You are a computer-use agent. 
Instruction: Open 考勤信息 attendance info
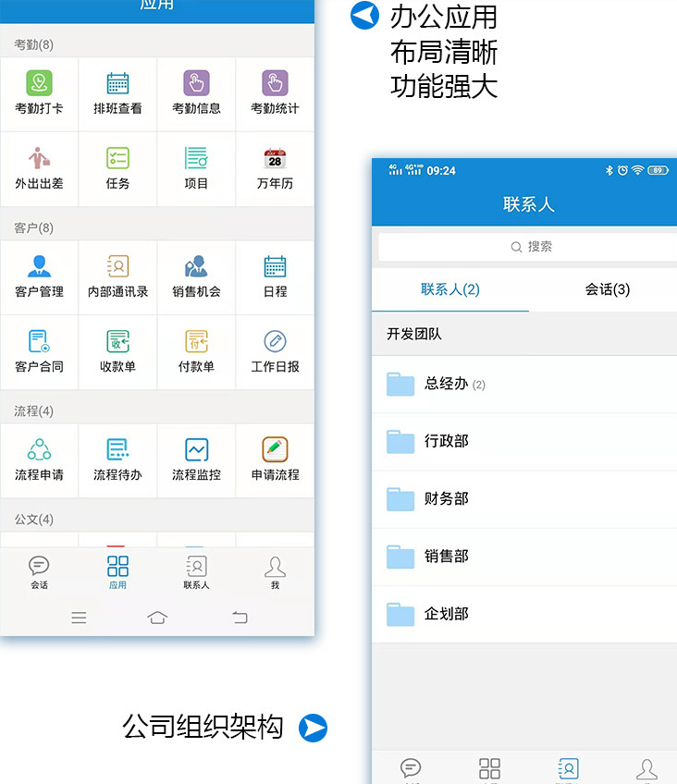click(x=196, y=94)
